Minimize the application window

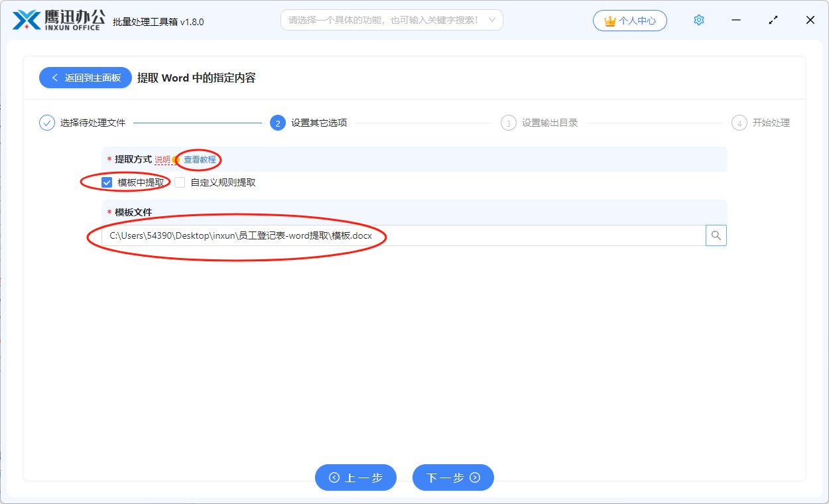pyautogui.click(x=736, y=20)
